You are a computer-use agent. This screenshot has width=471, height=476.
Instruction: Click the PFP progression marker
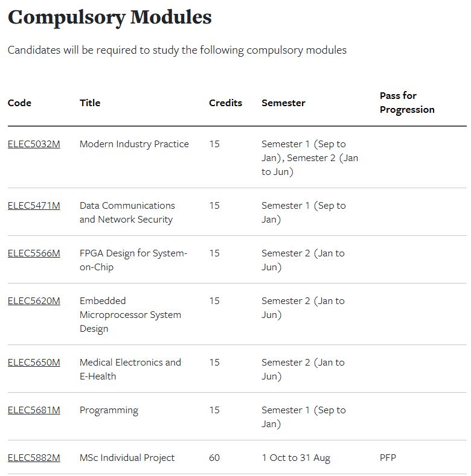pos(388,458)
